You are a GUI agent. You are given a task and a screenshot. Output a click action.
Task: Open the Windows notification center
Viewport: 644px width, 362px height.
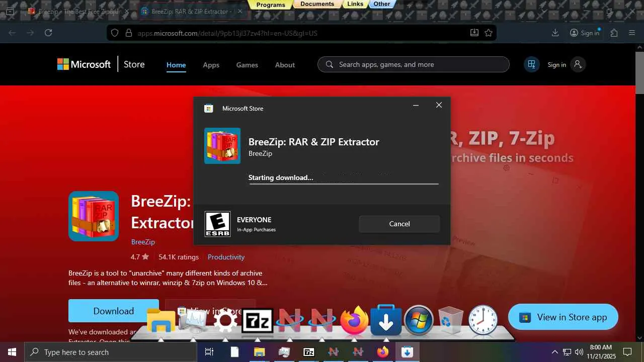tap(627, 352)
